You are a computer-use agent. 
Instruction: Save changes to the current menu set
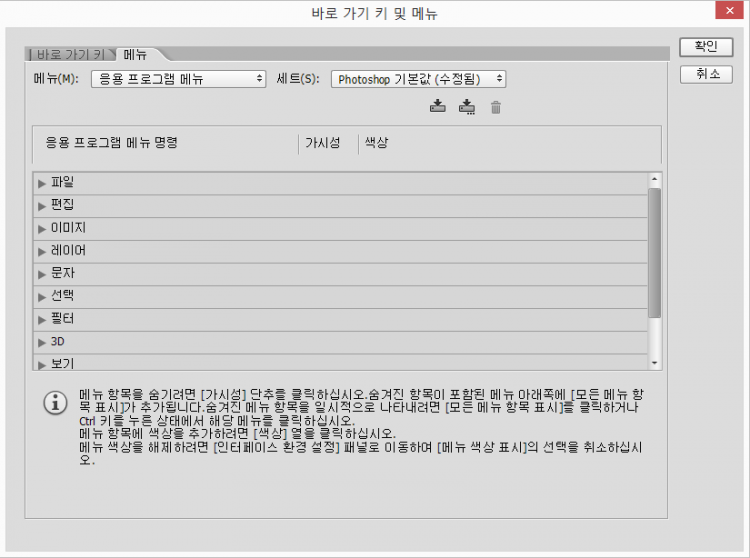point(437,107)
